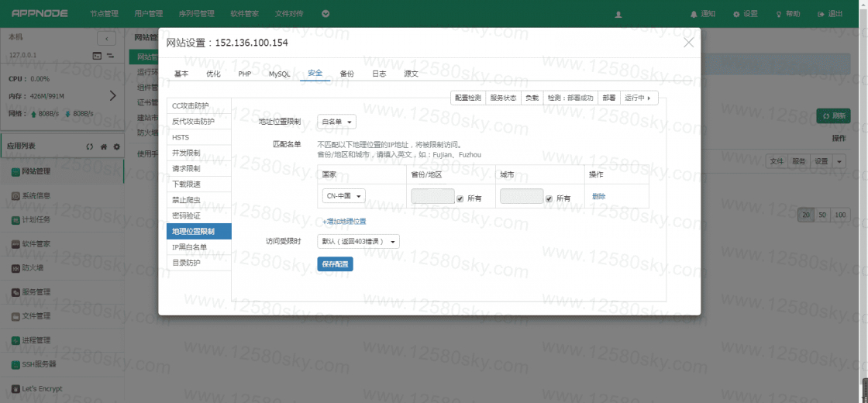Open the 白名单 dropdown for 地址位置限制

[x=336, y=122]
